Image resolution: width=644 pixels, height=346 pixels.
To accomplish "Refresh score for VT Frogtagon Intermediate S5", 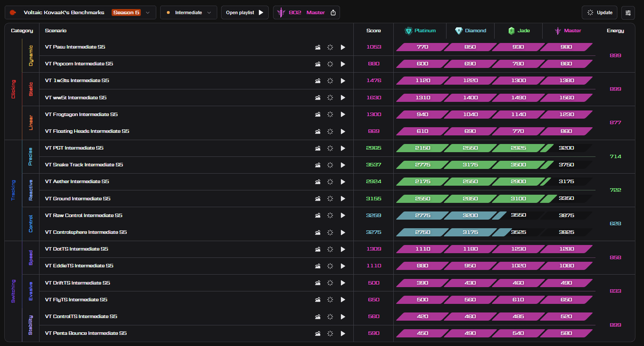I will point(330,114).
